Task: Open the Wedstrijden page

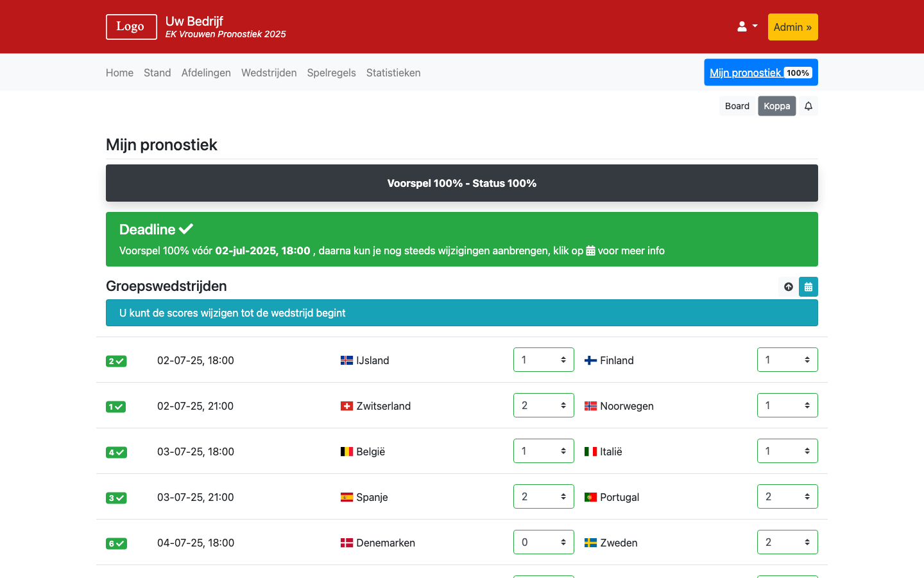Action: [x=269, y=73]
